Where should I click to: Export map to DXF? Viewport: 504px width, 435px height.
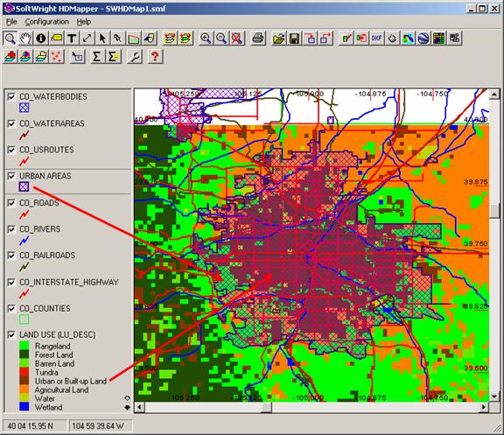[x=377, y=39]
